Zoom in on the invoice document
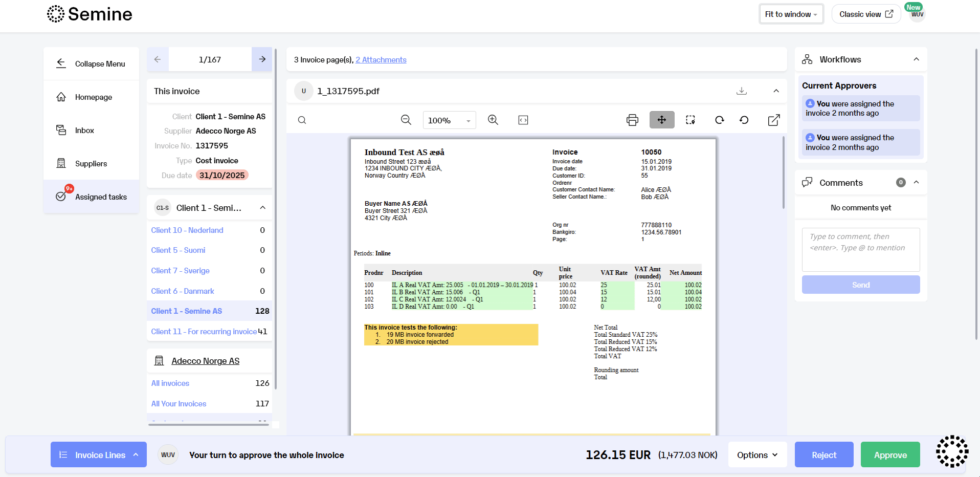Image resolution: width=980 pixels, height=477 pixels. [x=493, y=120]
